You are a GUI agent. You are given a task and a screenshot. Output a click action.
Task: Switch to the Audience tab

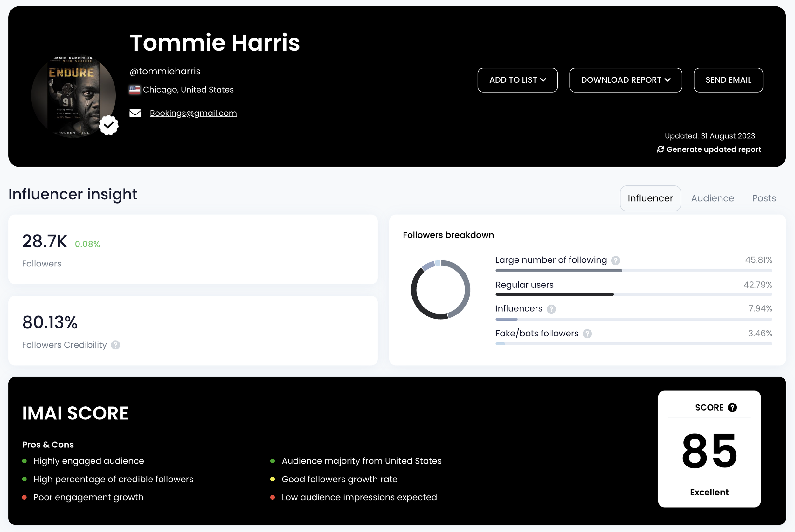[712, 198]
